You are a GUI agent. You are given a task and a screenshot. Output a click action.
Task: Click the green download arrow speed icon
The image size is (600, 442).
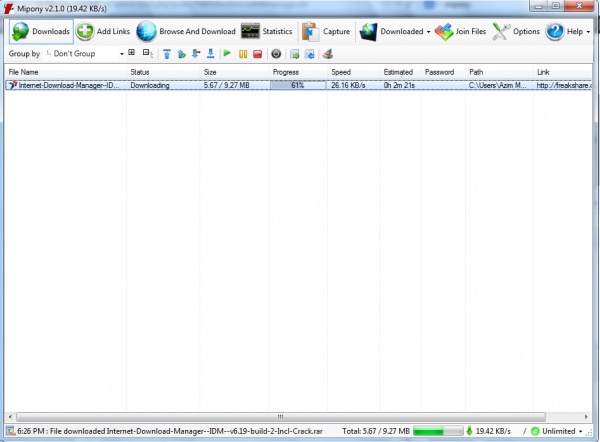coord(469,431)
